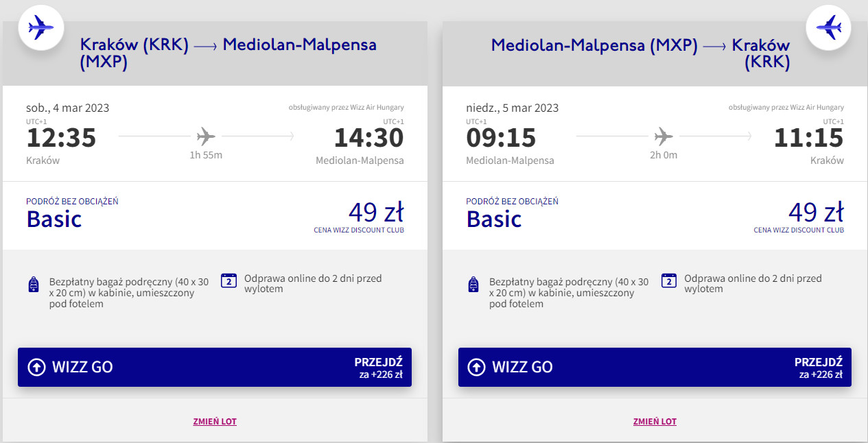The height and width of the screenshot is (443, 868).
Task: Click the calendar check-in icon on the return card
Action: pos(668,280)
